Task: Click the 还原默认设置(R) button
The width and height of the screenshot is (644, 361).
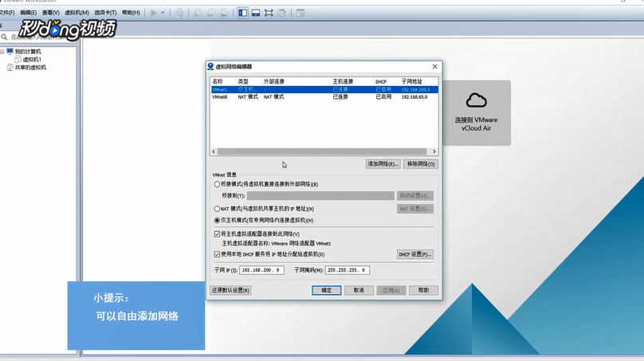Action: pyautogui.click(x=230, y=290)
